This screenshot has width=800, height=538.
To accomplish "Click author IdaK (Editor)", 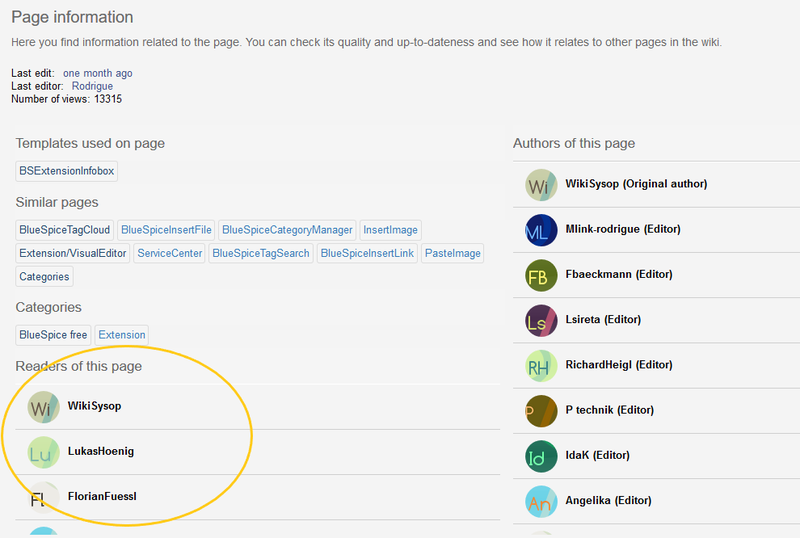I will (597, 455).
